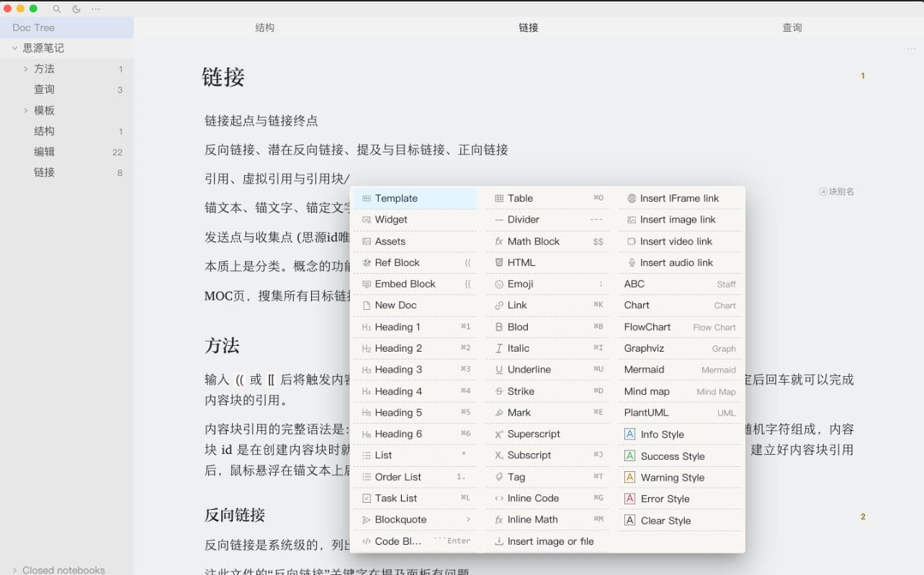Insert a Graphviz diagram
The image size is (924, 575).
point(643,348)
